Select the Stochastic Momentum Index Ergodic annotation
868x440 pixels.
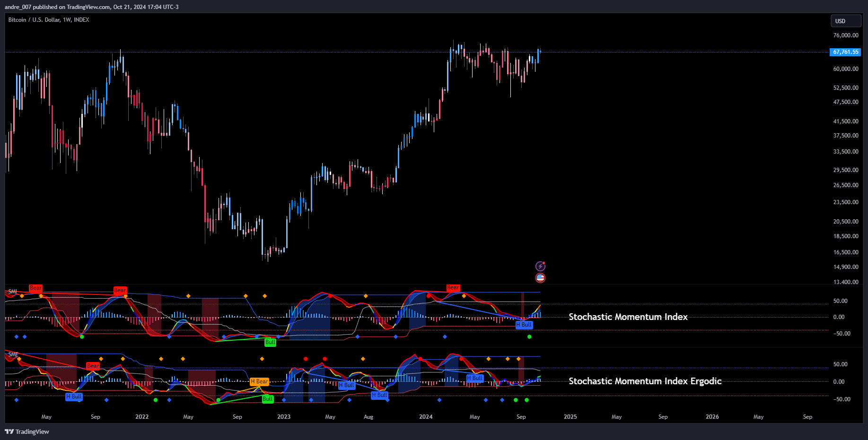[x=645, y=381]
